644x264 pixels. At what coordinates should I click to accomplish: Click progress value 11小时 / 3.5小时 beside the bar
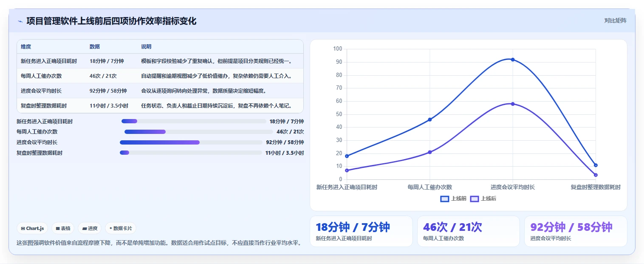click(x=285, y=153)
